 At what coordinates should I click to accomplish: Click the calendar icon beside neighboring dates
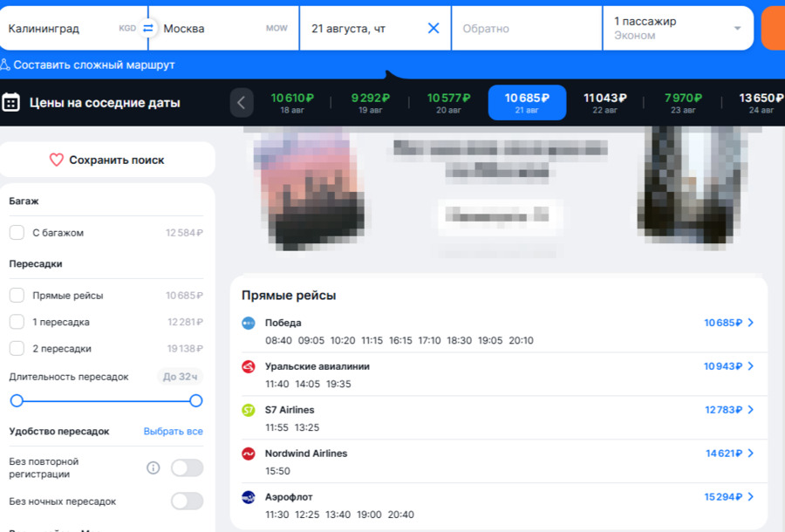pos(11,102)
